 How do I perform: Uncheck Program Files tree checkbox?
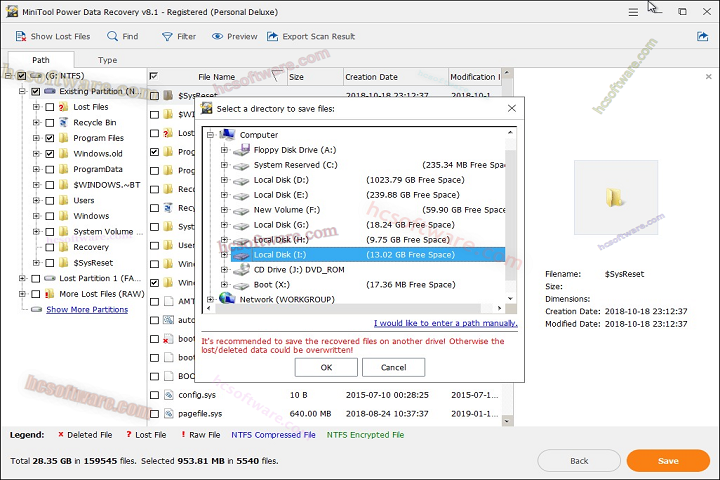pos(50,138)
